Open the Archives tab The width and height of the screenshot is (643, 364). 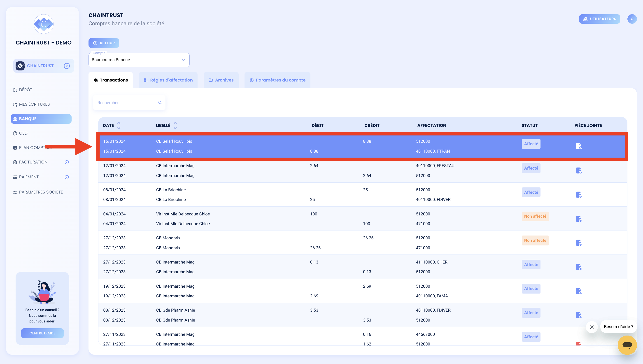coord(221,80)
